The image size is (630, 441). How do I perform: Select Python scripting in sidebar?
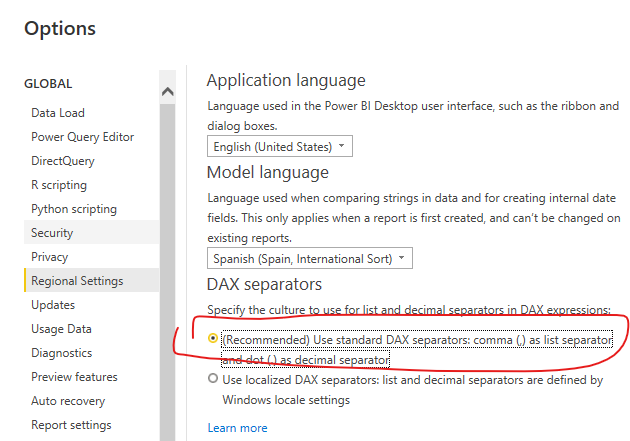coord(74,209)
